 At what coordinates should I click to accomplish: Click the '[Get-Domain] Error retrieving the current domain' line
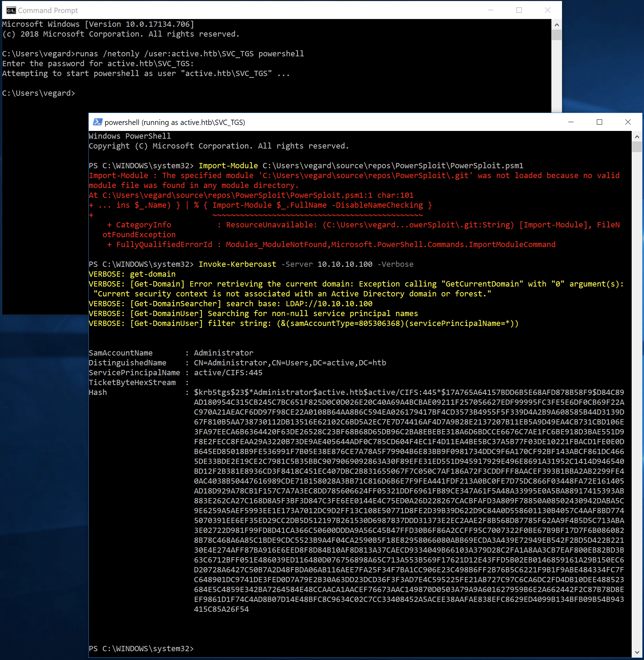[356, 284]
